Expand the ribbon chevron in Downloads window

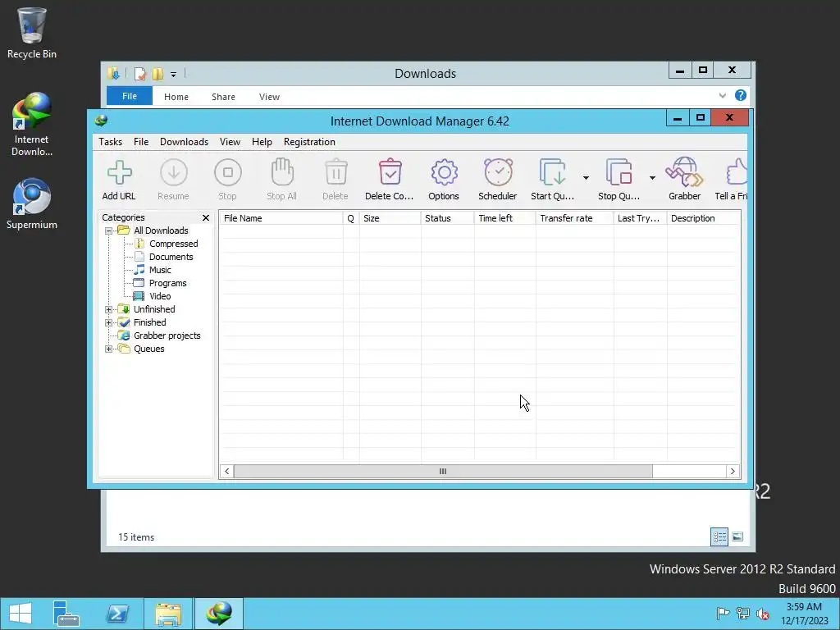point(723,96)
